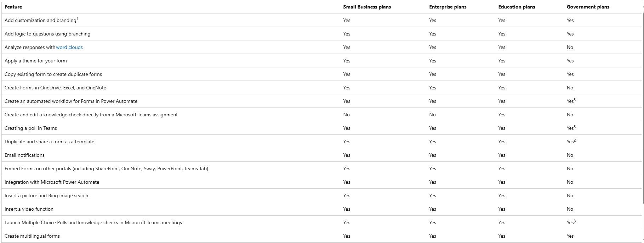Image resolution: width=644 pixels, height=243 pixels.
Task: Click Insert a video function row text
Action: [x=29, y=209]
